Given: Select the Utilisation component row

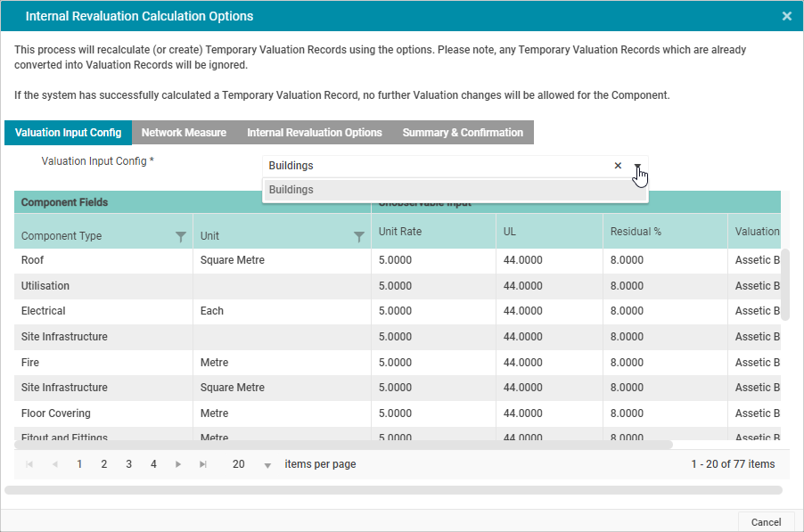Looking at the screenshot, I should 398,286.
